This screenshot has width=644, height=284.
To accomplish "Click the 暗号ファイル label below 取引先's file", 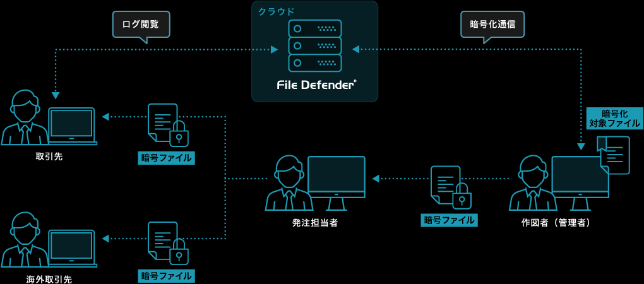I will [x=166, y=158].
